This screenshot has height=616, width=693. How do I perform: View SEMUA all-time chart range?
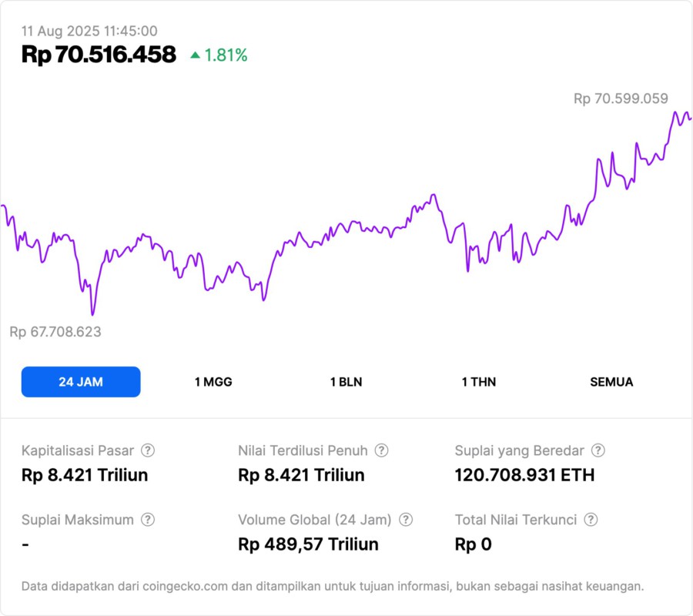point(611,382)
